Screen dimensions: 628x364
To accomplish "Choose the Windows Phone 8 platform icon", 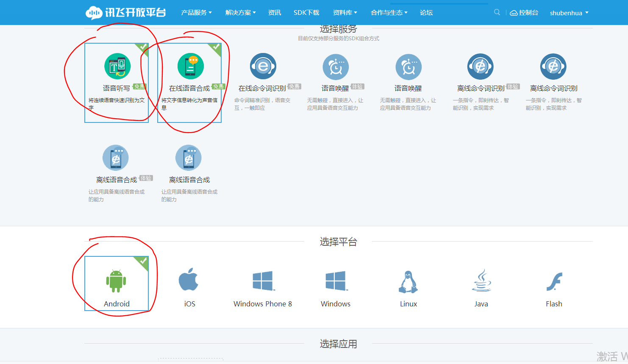I will point(264,281).
